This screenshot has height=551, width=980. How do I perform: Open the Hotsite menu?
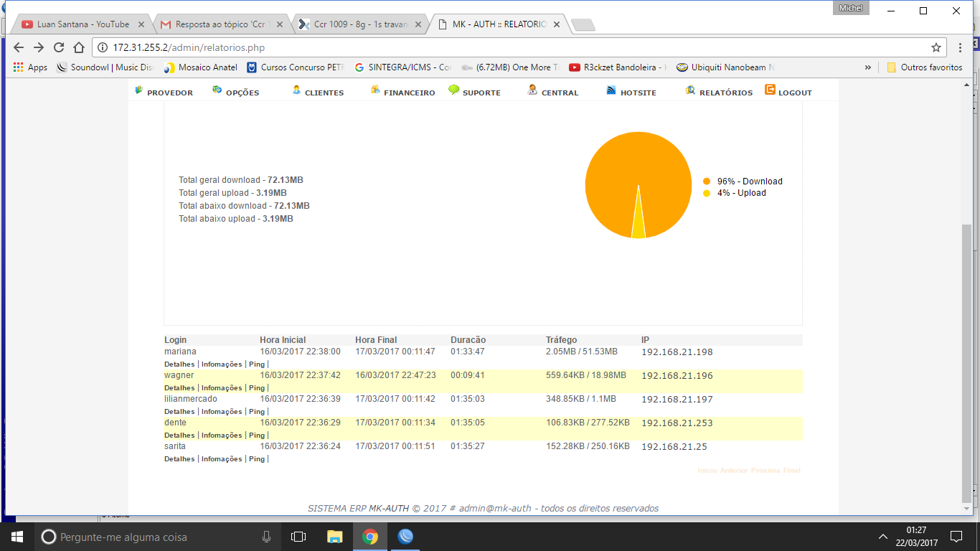(631, 92)
